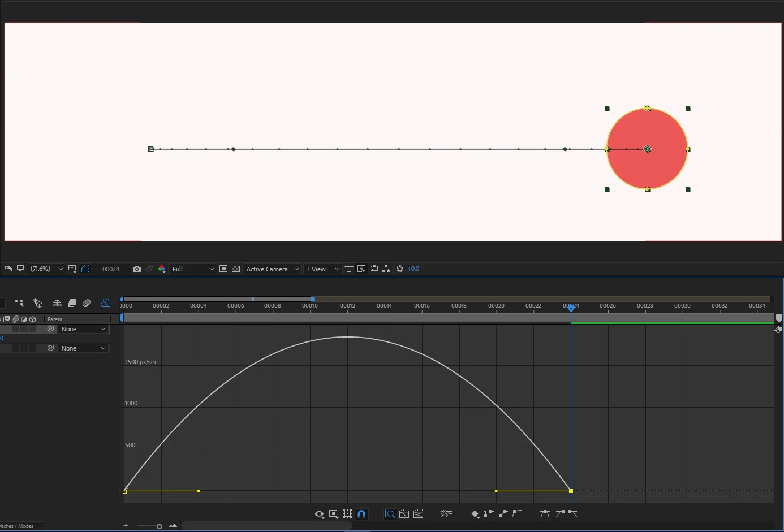784x532 pixels.
Task: Open graph type and options menu
Action: pos(334,514)
